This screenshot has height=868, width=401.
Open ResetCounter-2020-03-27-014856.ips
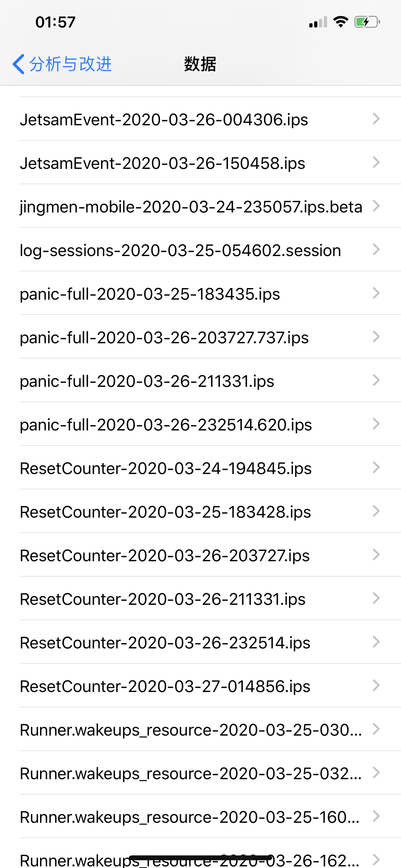[165, 687]
